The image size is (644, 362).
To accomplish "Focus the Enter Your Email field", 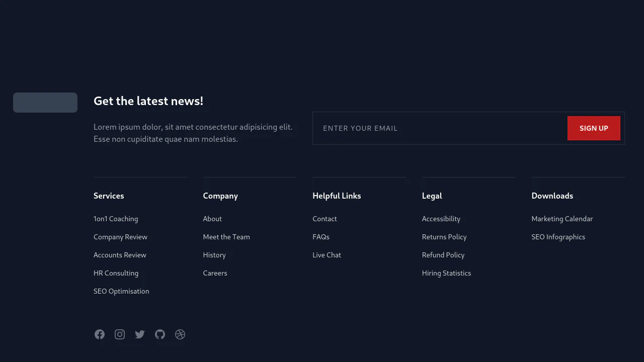I will 440,128.
